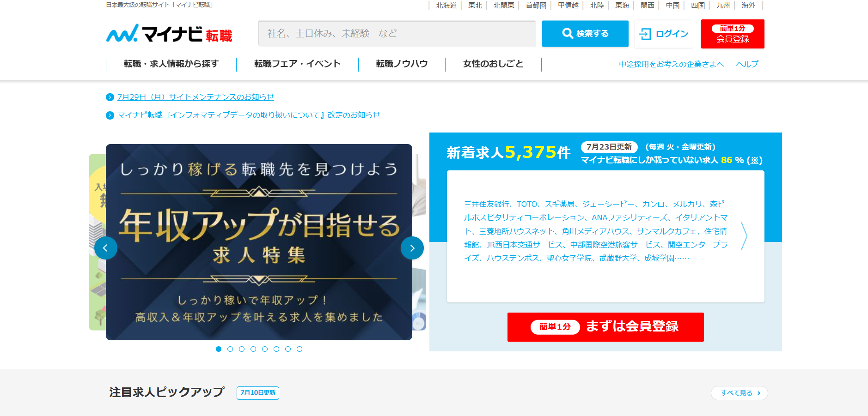Click the Mynavi Tenshoku logo
Image resolution: width=868 pixels, height=416 pixels.
point(169,34)
